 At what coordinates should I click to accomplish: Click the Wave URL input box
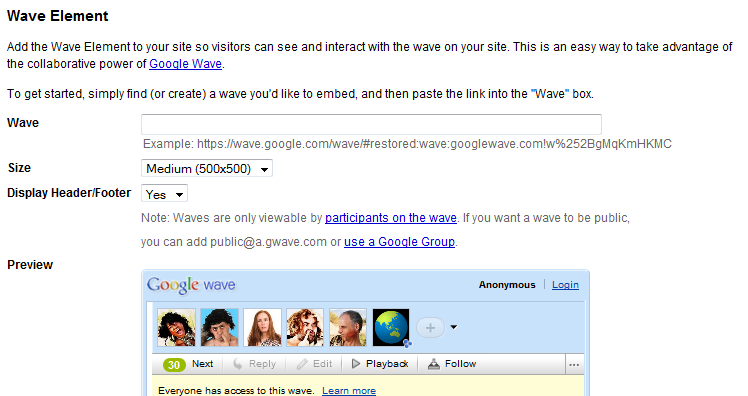click(371, 124)
